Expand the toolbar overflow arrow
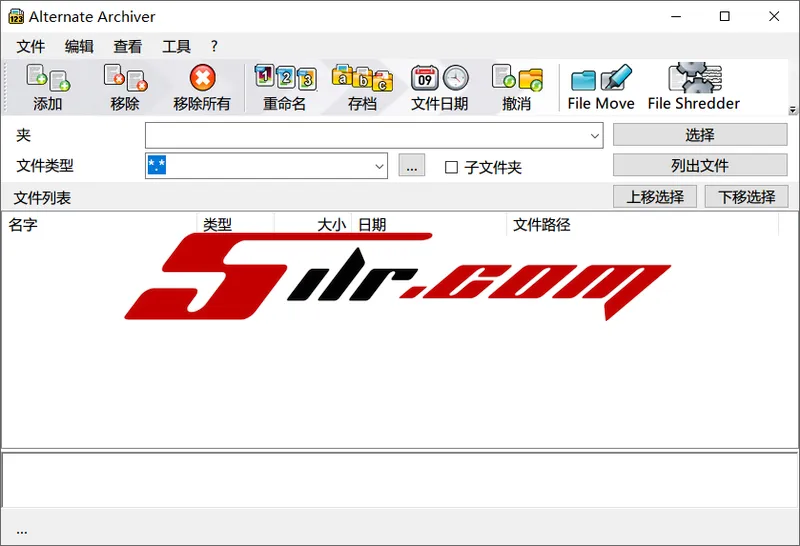Screen dimensions: 800x546 coord(792,110)
